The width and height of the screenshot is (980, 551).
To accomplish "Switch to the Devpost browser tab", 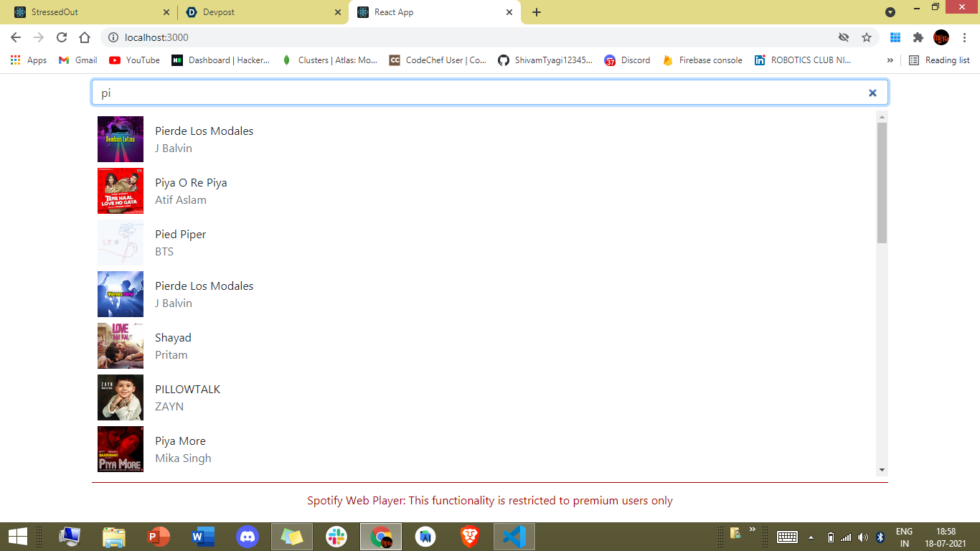I will [x=263, y=12].
